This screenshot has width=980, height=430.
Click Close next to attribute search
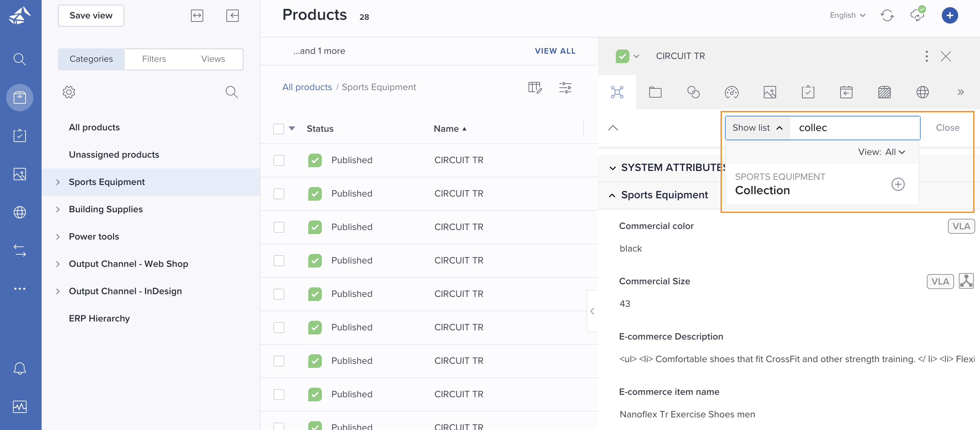(948, 128)
